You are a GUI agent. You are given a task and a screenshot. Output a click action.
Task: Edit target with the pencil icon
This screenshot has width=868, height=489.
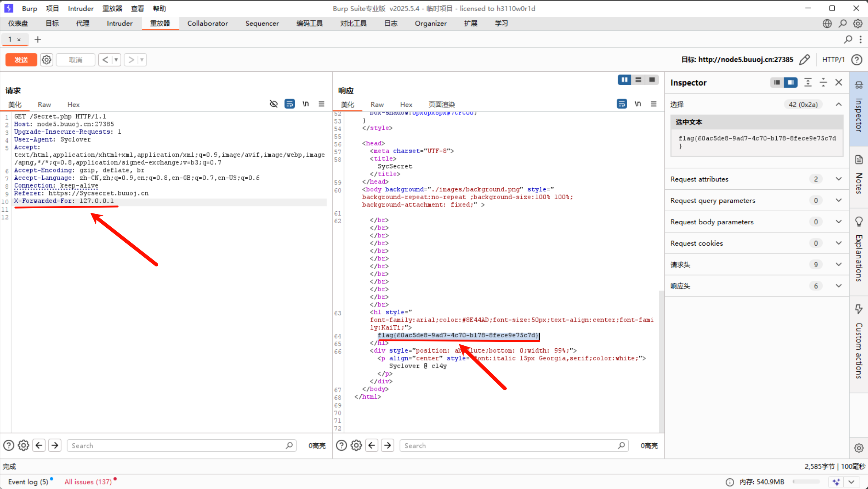804,60
